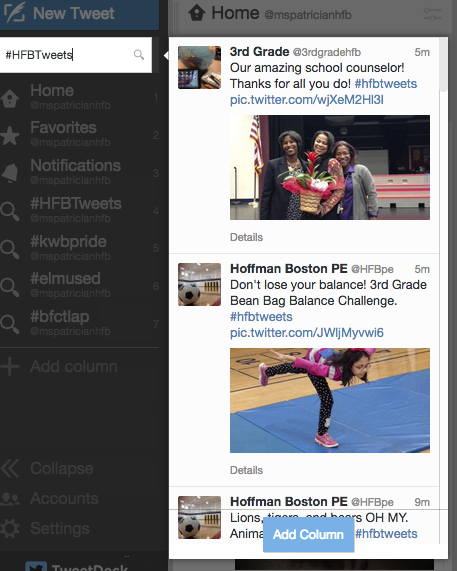
Task: Click the Home column title text
Action: click(x=235, y=13)
